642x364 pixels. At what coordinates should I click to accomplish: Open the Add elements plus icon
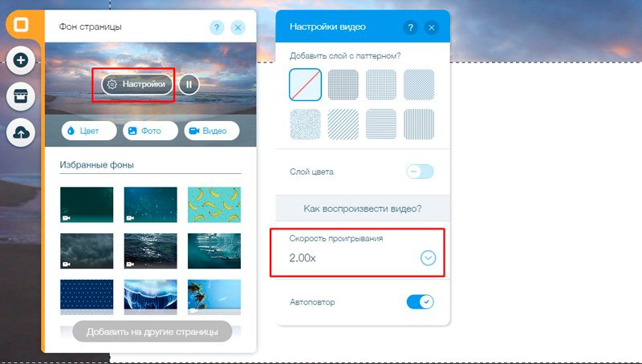tap(21, 60)
